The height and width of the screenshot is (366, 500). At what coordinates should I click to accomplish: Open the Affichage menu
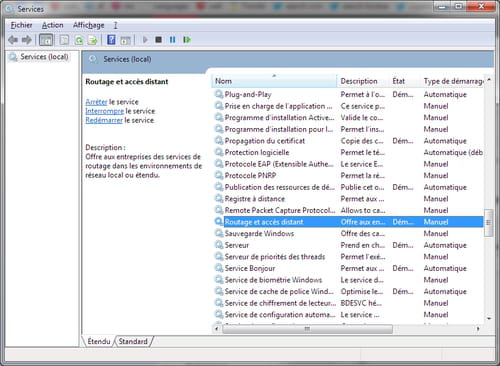[x=89, y=25]
